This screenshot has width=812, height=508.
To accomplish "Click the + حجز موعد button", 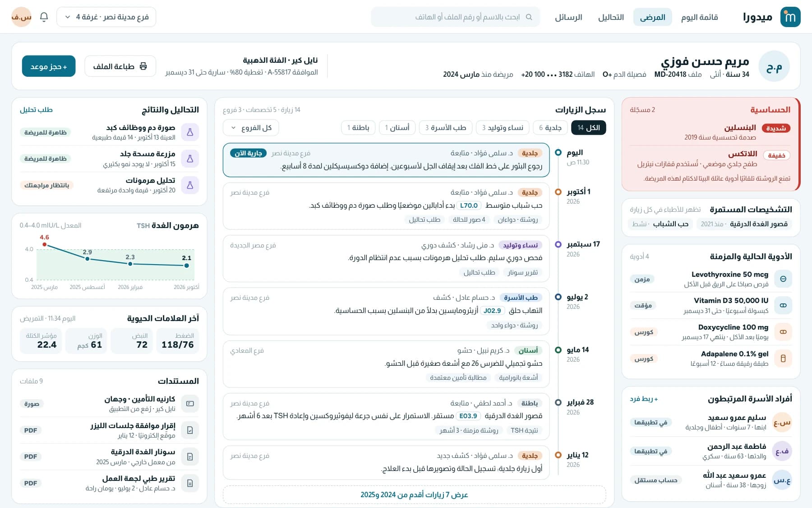I will tap(49, 66).
